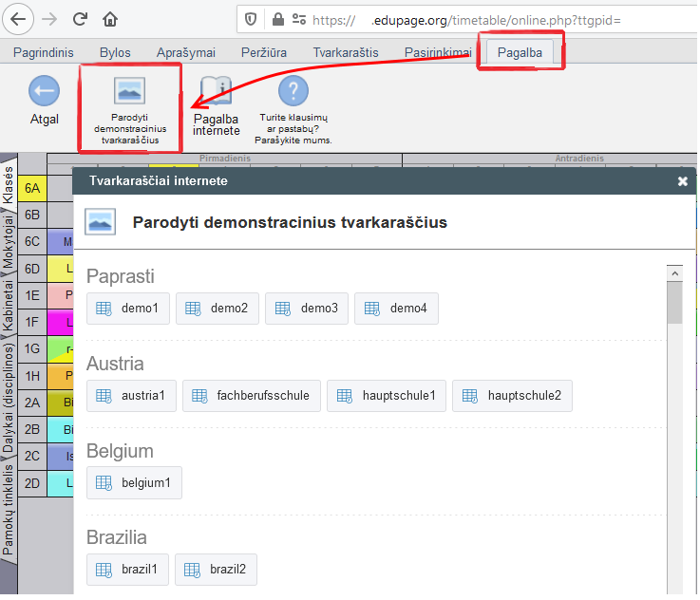Screen dimensions: 700x600
Task: Click the question mark feedback icon
Action: tap(293, 90)
